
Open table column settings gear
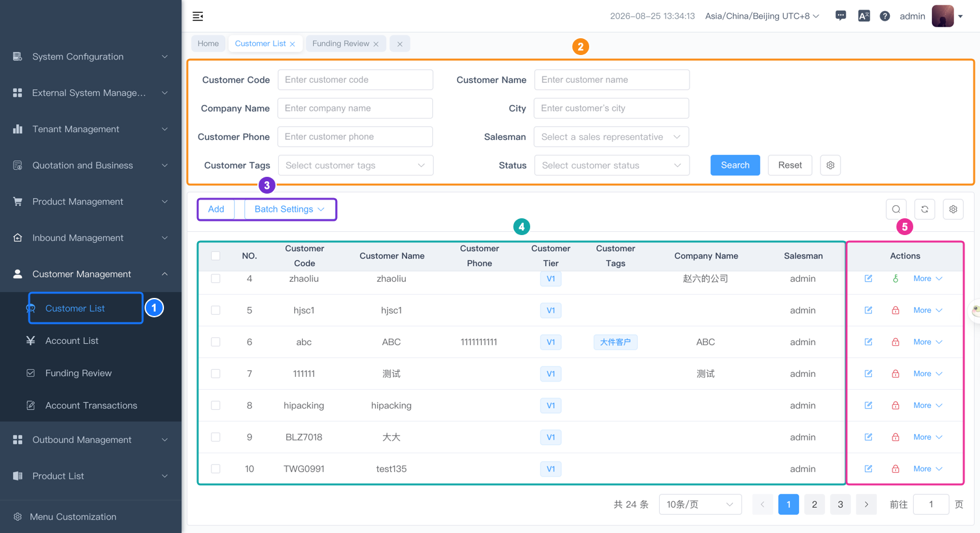click(x=953, y=209)
